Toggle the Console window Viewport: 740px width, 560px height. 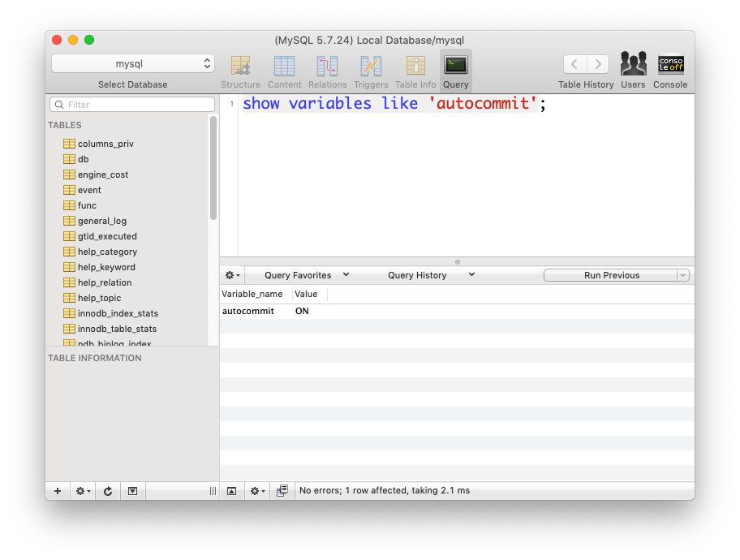point(670,71)
